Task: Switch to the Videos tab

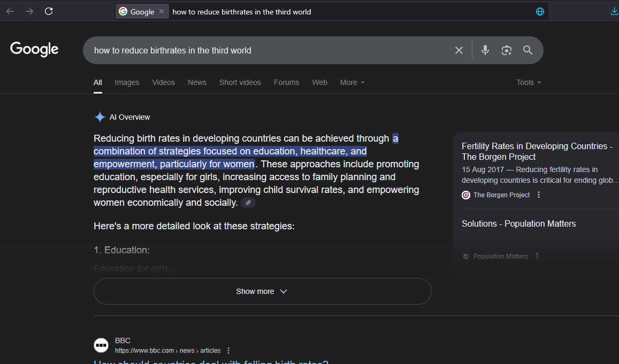Action: [x=163, y=82]
